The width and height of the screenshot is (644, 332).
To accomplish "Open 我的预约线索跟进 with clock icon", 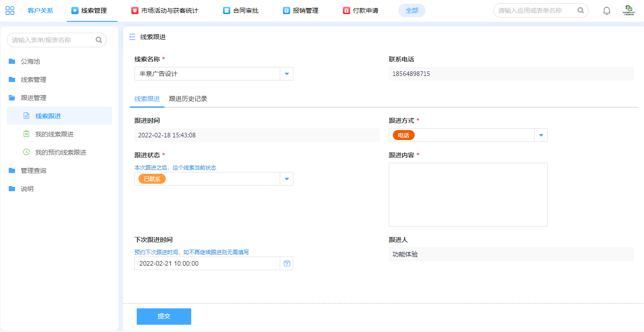I will [60, 152].
